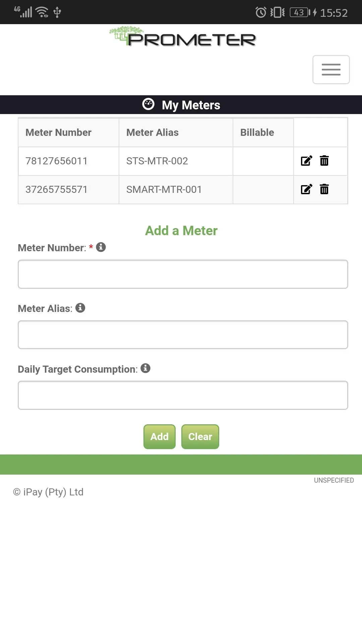This screenshot has width=362, height=644.
Task: Focus the Meter Number input field
Action: (183, 274)
